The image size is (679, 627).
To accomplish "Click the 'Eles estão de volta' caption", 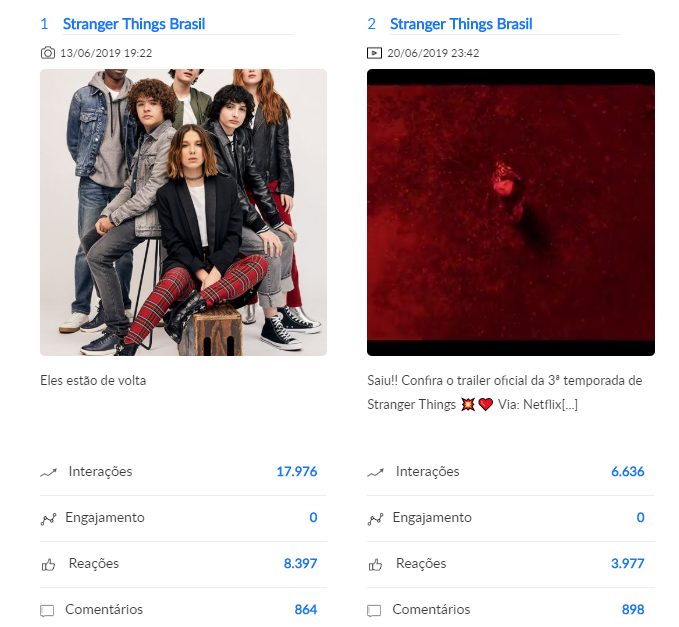I will 93,381.
